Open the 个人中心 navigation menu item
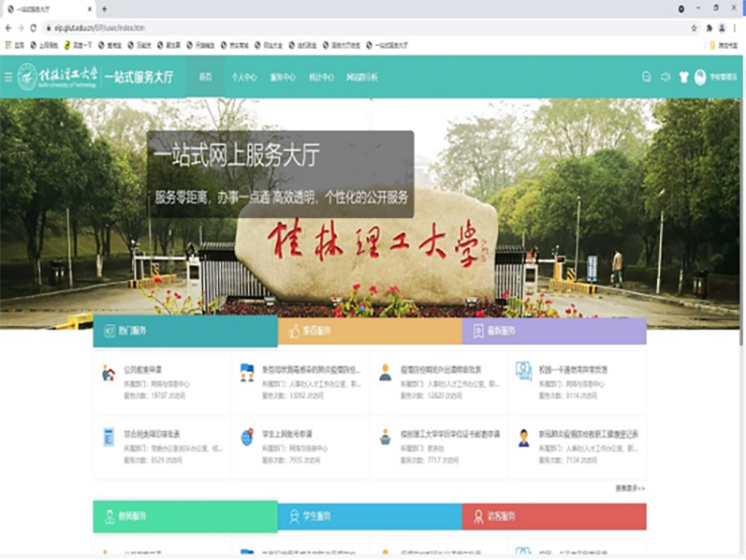The width and height of the screenshot is (746, 560). click(x=244, y=77)
